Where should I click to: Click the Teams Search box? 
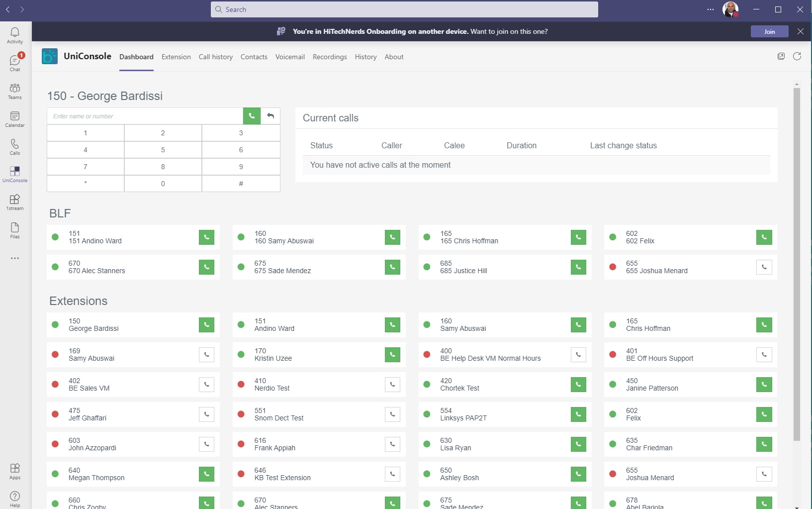pyautogui.click(x=404, y=9)
